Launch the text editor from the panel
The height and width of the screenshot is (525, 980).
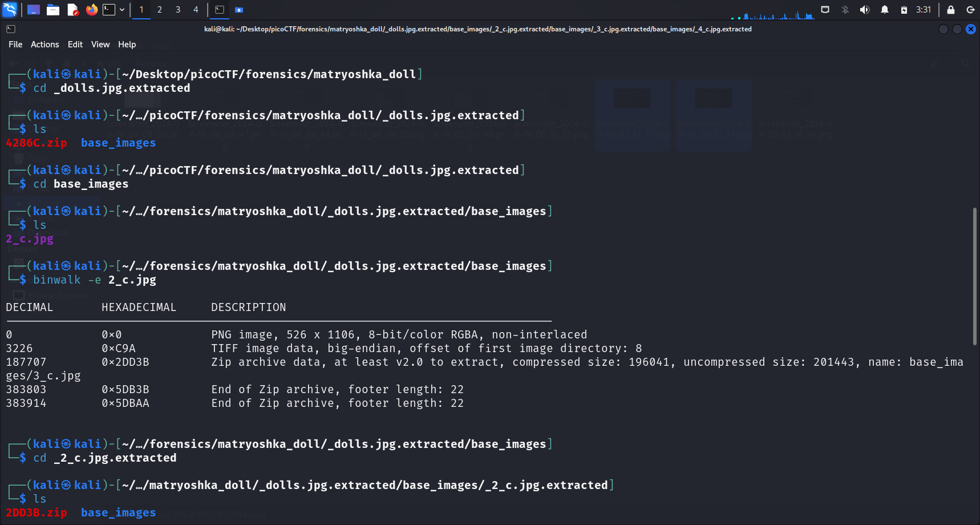pos(72,10)
